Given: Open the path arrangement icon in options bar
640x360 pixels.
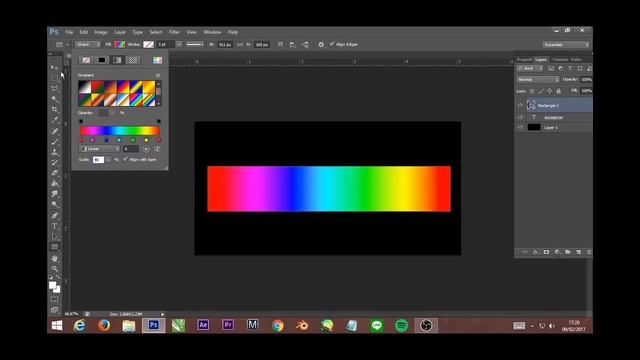Looking at the screenshot, I should pos(305,44).
